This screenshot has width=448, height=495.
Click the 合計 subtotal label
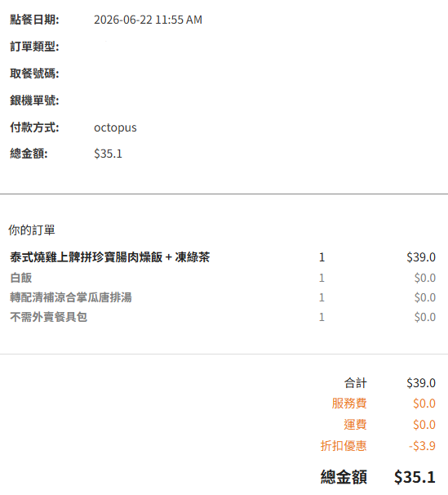[x=355, y=383]
